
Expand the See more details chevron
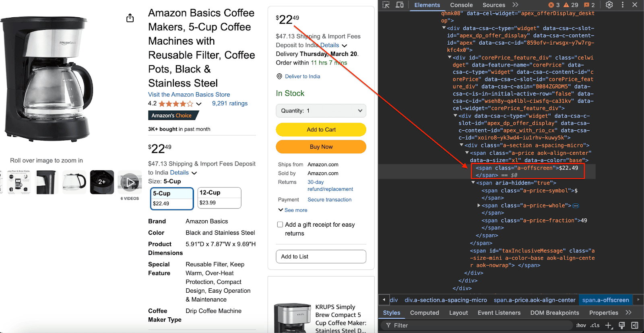[281, 210]
